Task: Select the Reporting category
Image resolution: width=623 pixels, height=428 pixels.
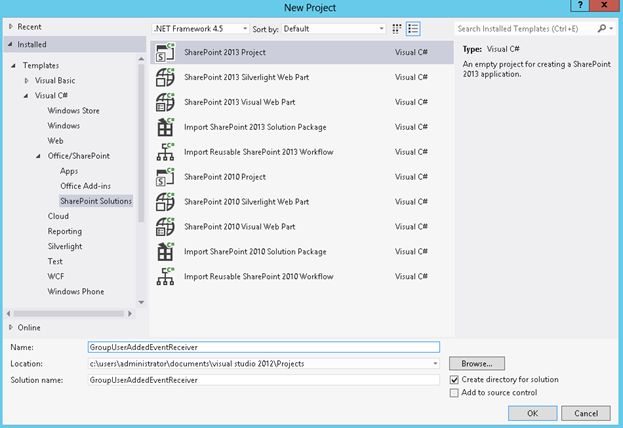Action: (65, 231)
